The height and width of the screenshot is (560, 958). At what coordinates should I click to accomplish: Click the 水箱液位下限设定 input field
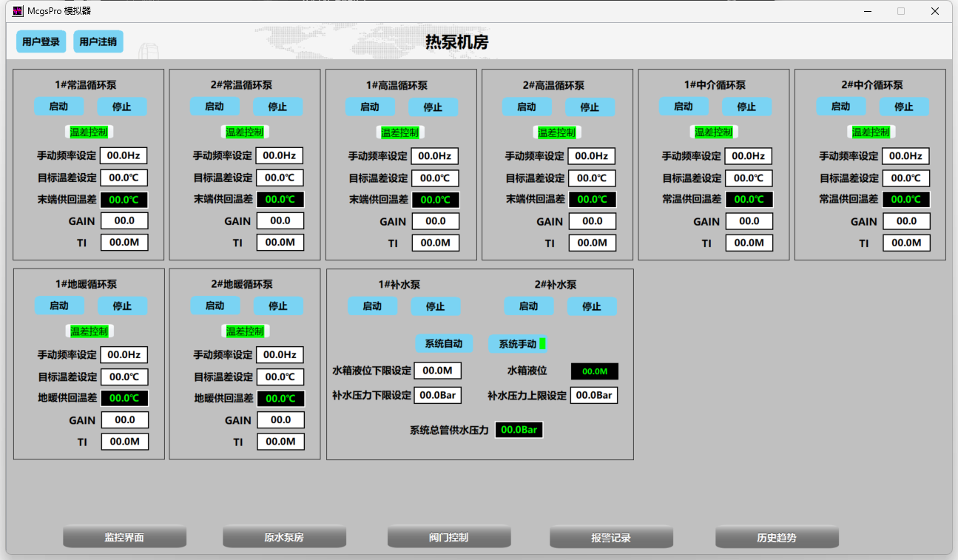[x=437, y=371]
